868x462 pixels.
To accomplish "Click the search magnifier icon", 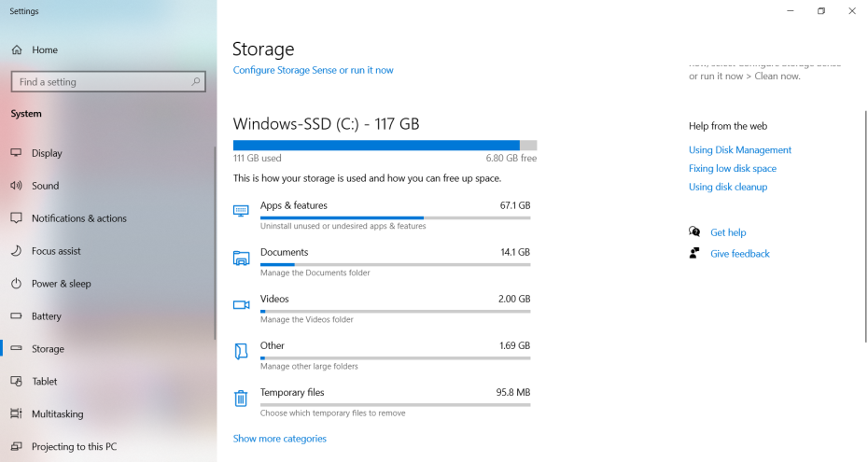I will (196, 82).
